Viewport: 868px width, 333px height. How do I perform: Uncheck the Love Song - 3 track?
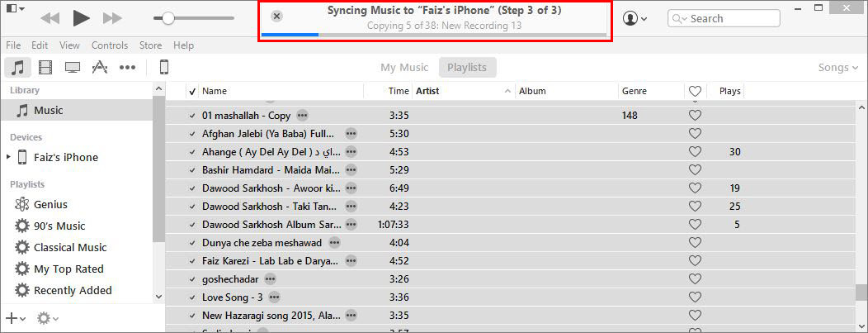(192, 298)
